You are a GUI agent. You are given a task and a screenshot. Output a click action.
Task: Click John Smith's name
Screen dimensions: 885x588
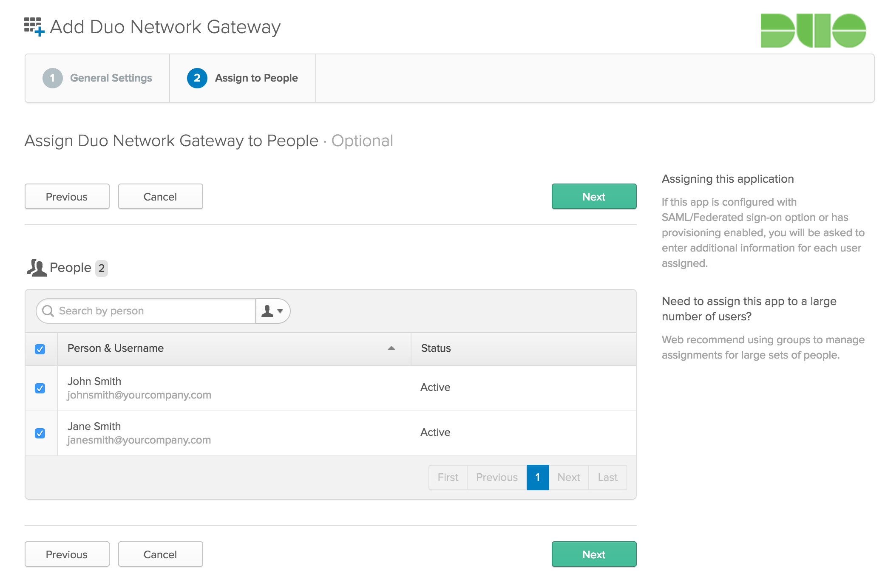94,382
